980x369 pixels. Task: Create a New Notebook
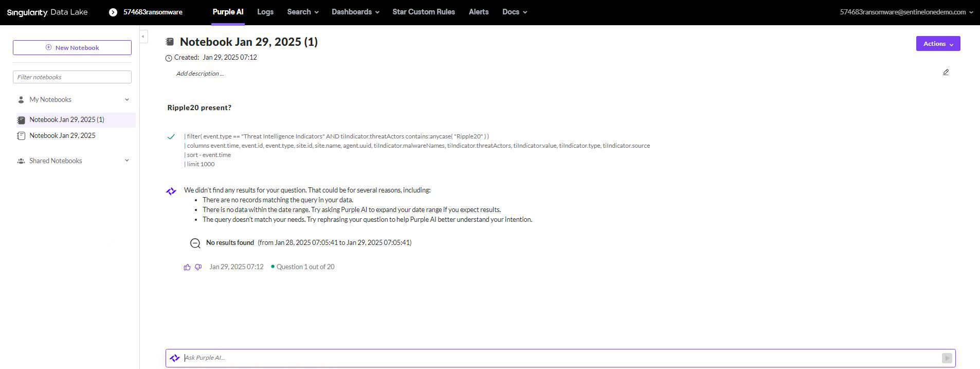pos(72,48)
